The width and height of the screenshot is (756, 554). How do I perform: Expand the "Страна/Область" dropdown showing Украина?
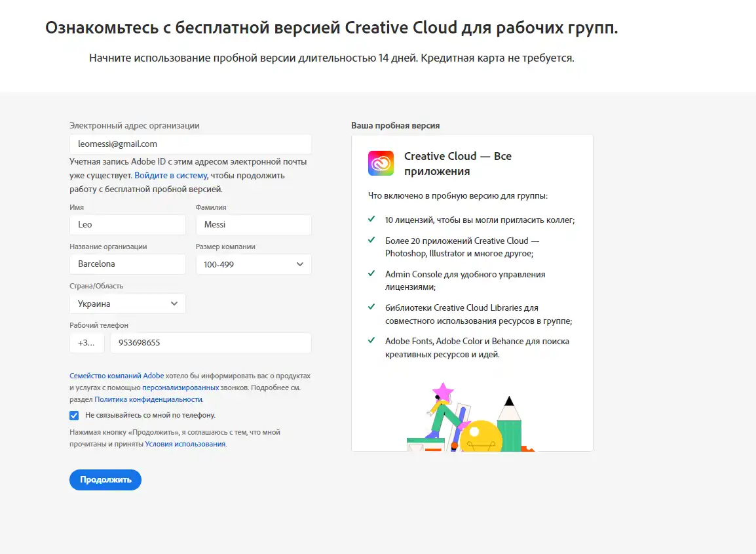pos(128,304)
